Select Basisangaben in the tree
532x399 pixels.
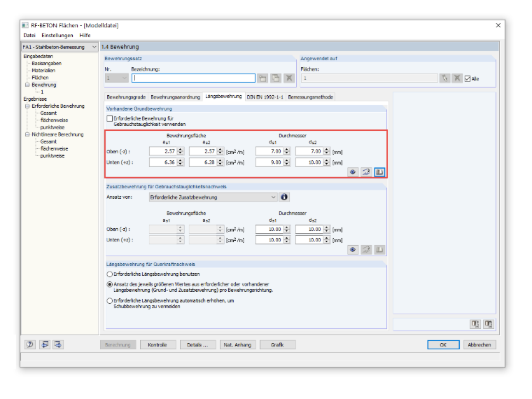(46, 64)
